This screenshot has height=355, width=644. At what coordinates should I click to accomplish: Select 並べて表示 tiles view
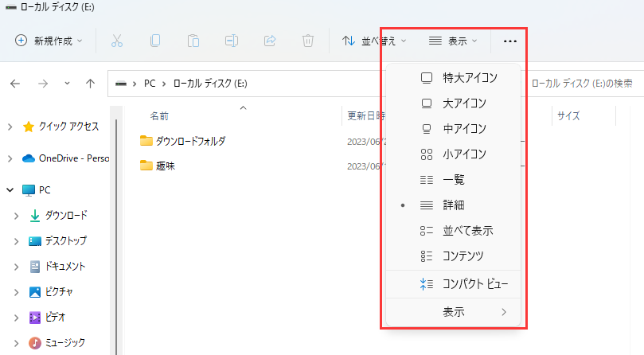(x=454, y=231)
